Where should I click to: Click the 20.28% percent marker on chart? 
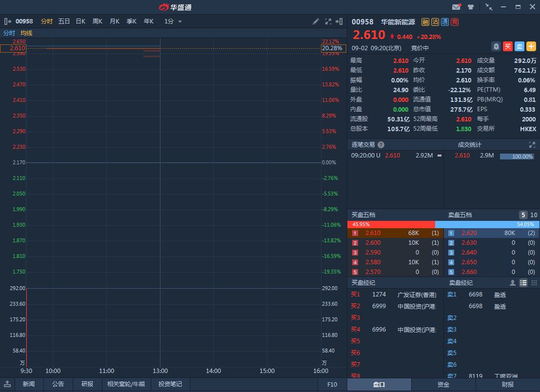coord(333,48)
